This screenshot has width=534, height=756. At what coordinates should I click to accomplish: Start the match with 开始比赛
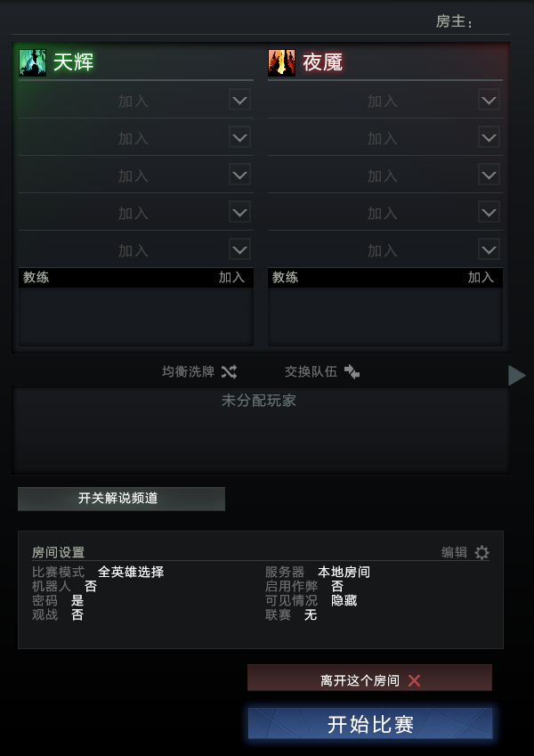point(370,724)
